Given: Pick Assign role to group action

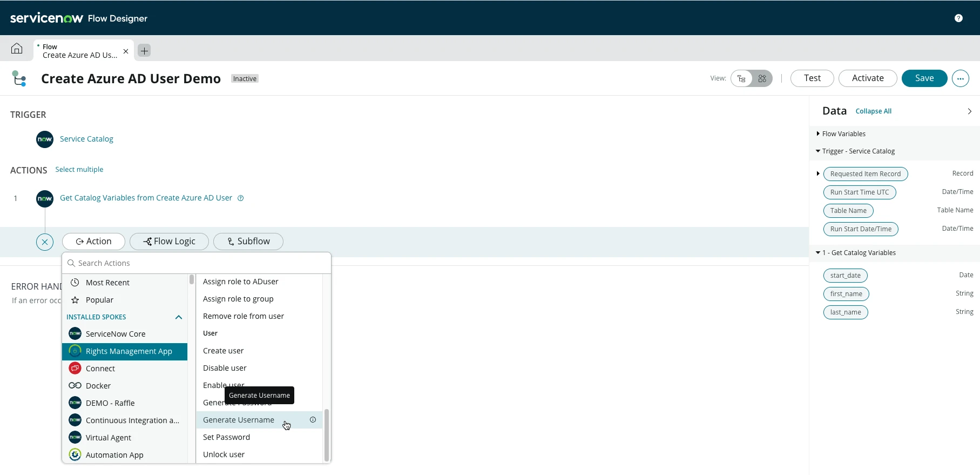Looking at the screenshot, I should 259,299.
